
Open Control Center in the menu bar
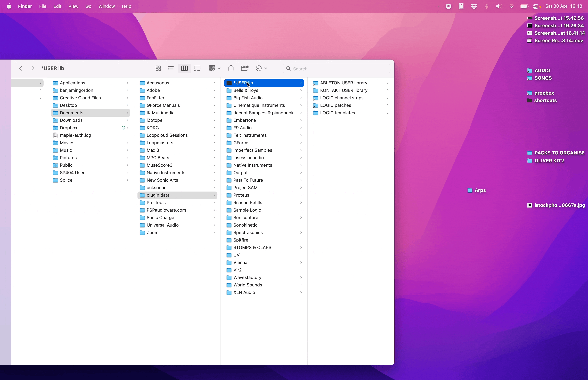click(535, 6)
